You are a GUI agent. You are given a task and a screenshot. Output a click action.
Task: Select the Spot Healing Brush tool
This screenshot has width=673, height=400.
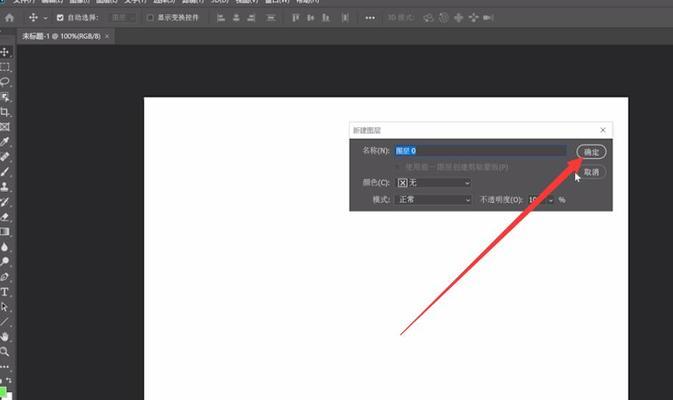coord(5,157)
